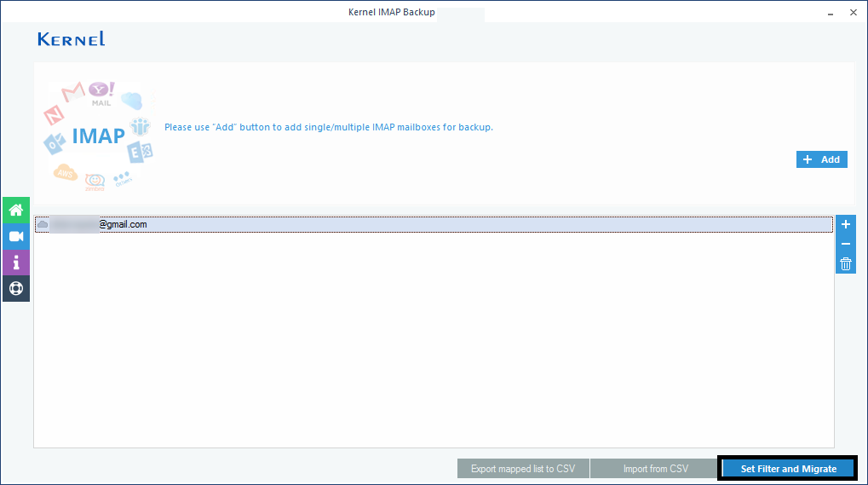Open the purple information sidebar icon
The height and width of the screenshot is (485, 868).
pos(16,263)
